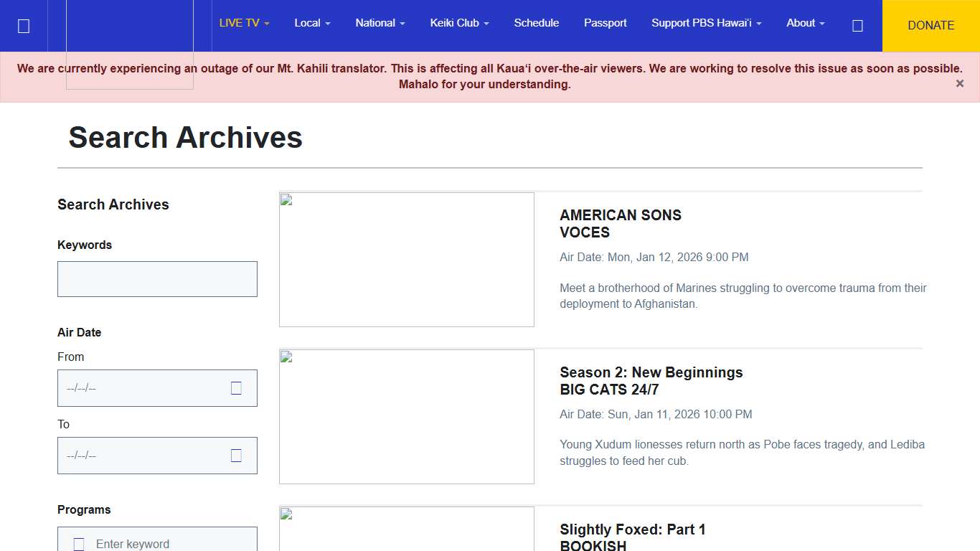
Task: Open the AMERICAN SONS VOCES episode link
Action: (620, 223)
